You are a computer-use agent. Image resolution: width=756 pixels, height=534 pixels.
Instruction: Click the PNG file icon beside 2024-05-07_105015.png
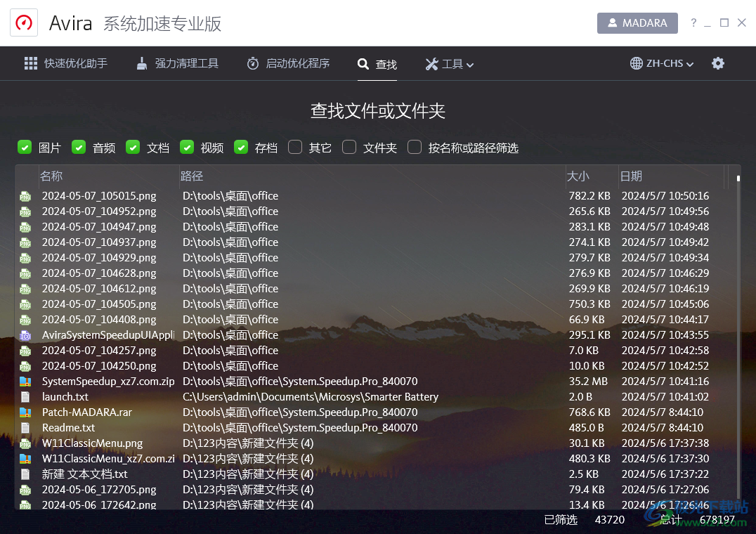click(27, 195)
